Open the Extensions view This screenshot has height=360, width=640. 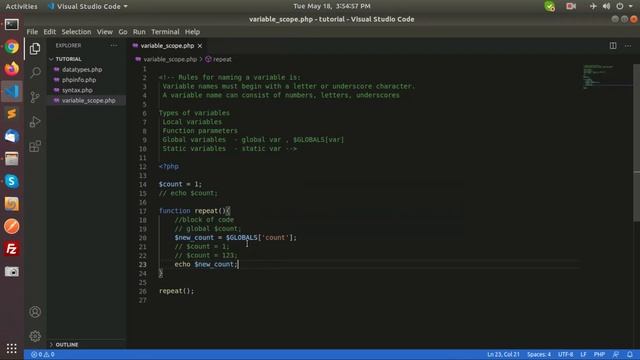35,146
